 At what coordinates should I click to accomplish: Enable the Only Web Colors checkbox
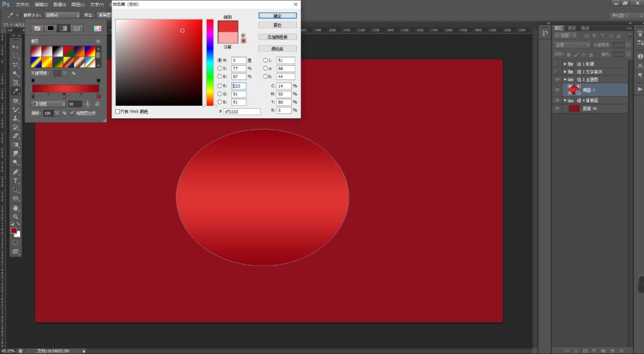(117, 112)
